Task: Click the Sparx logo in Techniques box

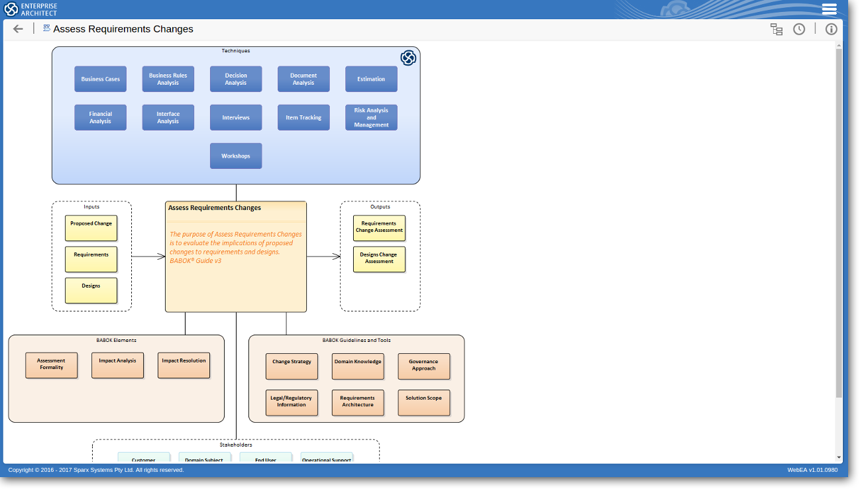Action: pos(408,58)
